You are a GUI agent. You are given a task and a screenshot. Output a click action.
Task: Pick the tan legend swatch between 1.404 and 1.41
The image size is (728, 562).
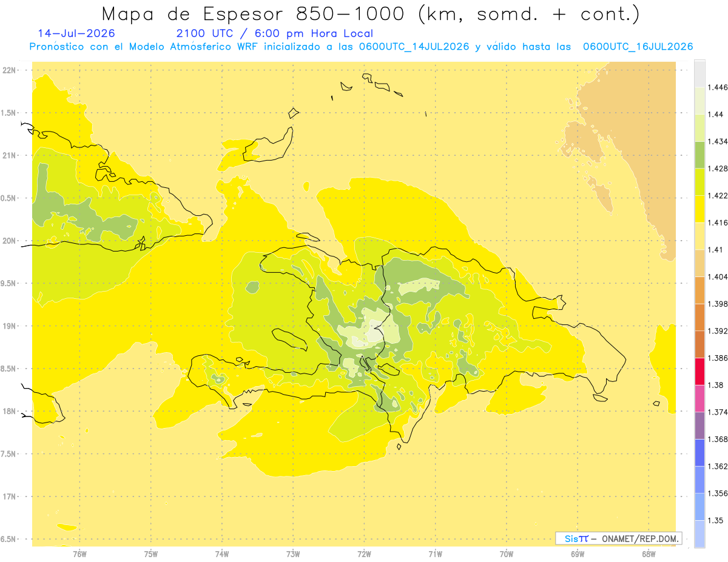pos(699,263)
